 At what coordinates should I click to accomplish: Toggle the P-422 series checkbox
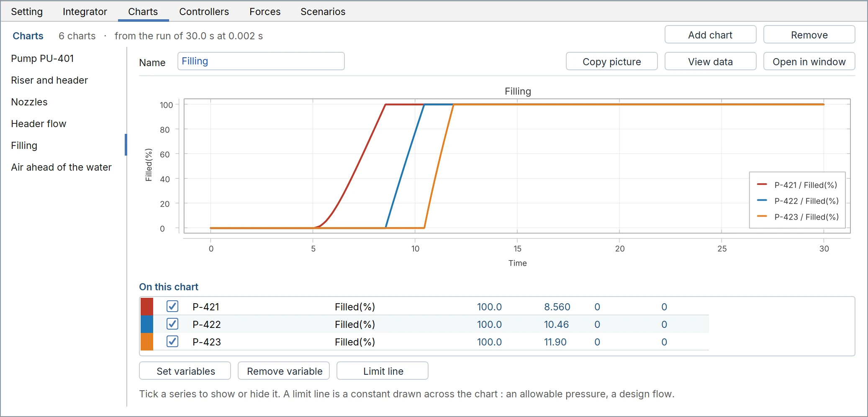(x=172, y=324)
